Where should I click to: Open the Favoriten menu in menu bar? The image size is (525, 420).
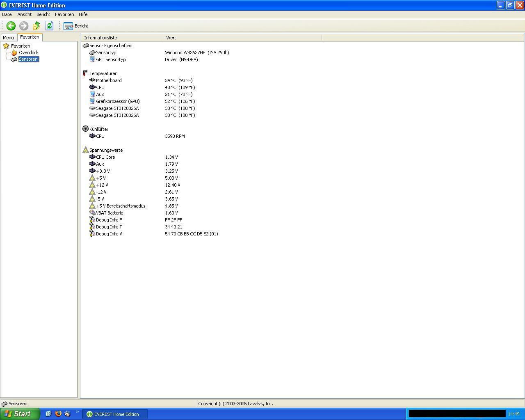pos(64,14)
